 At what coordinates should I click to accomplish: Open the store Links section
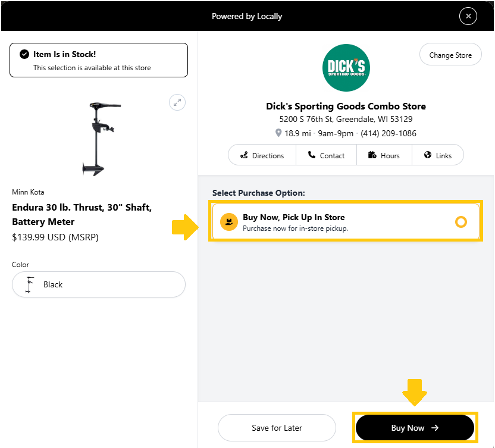[x=437, y=155]
